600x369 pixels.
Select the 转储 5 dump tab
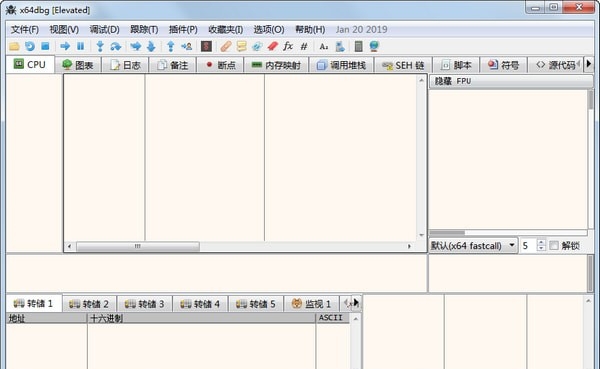[x=256, y=304]
